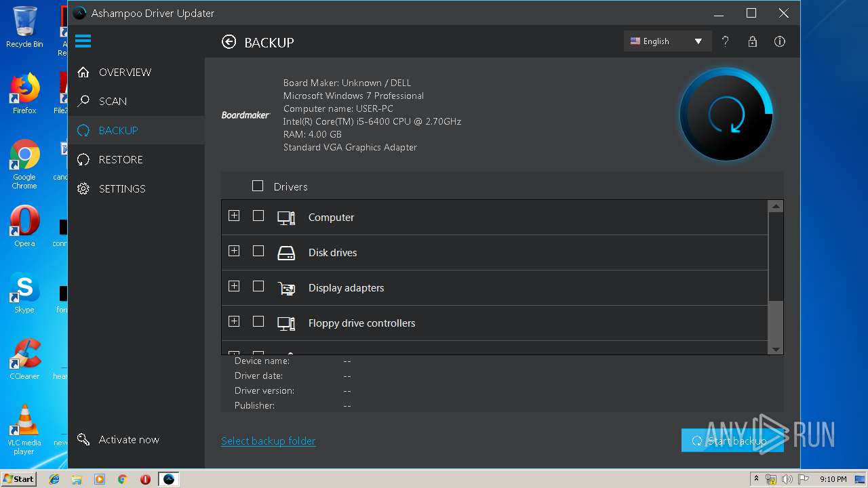Check the Drivers select-all checkbox
The image size is (868, 488).
(x=258, y=186)
